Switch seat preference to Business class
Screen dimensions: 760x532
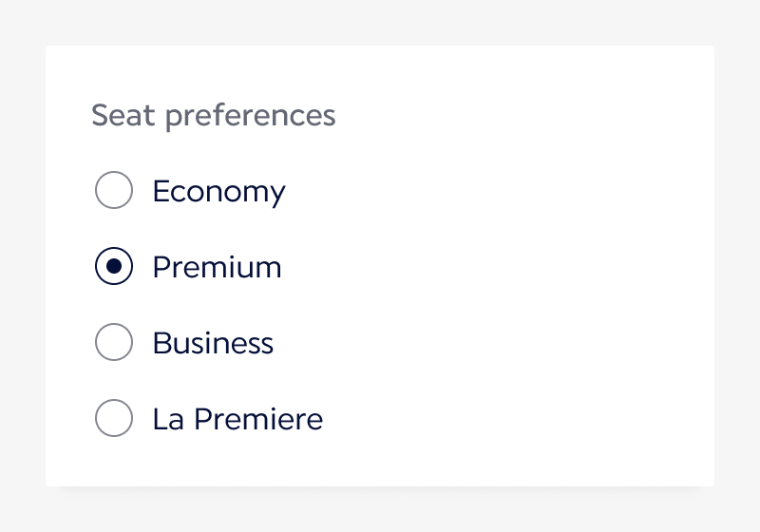pyautogui.click(x=114, y=343)
